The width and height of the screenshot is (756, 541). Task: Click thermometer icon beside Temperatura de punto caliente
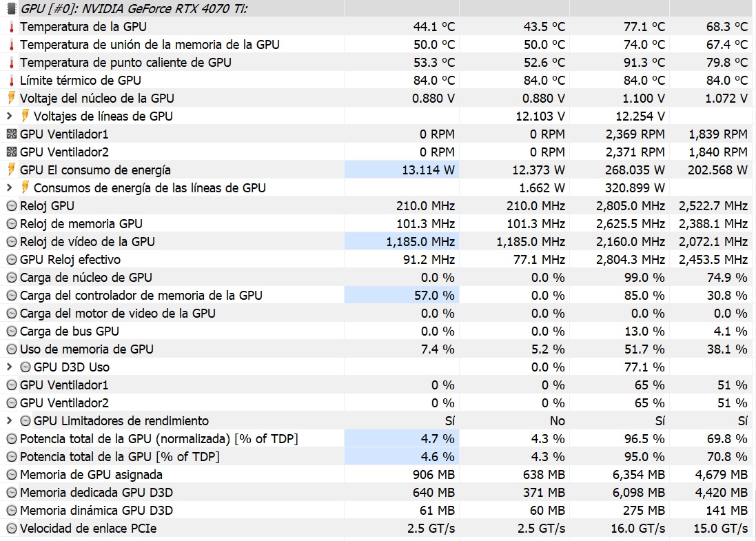(12, 62)
